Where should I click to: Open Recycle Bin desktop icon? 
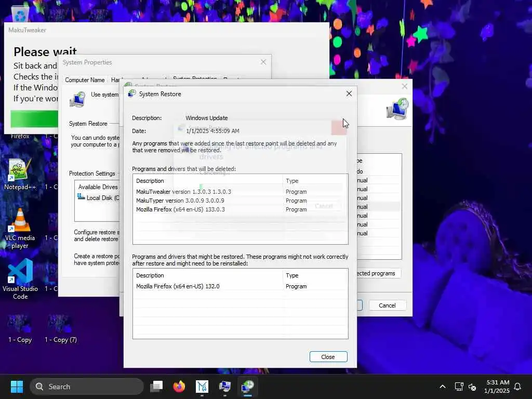click(20, 14)
